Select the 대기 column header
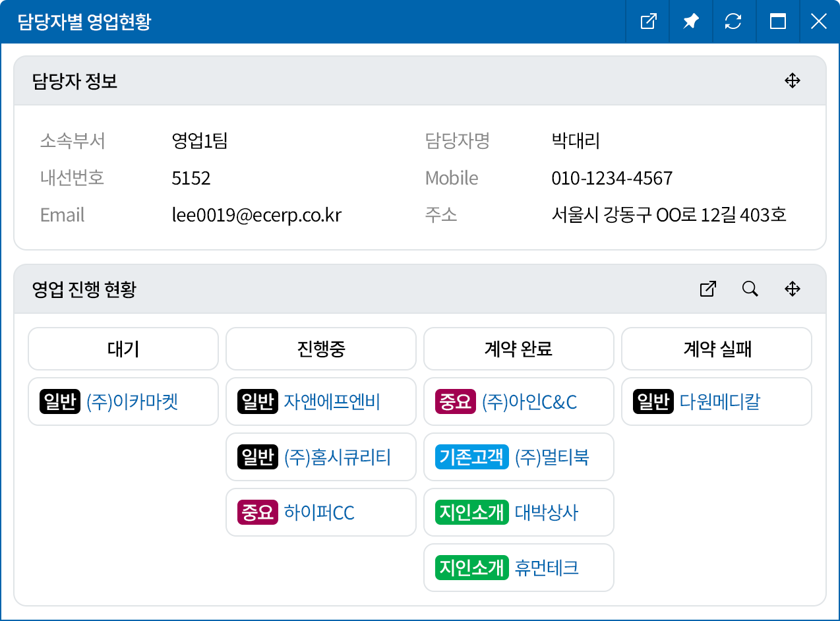 (x=123, y=349)
